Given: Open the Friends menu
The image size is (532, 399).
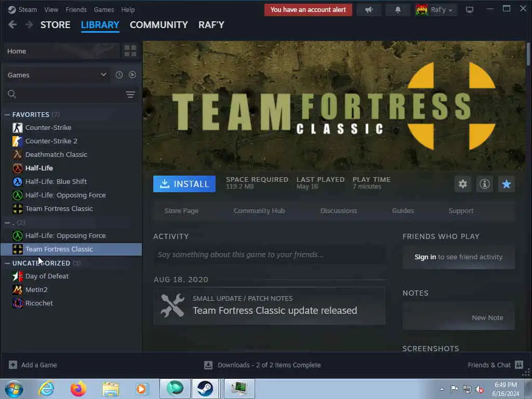Looking at the screenshot, I should pos(76,9).
